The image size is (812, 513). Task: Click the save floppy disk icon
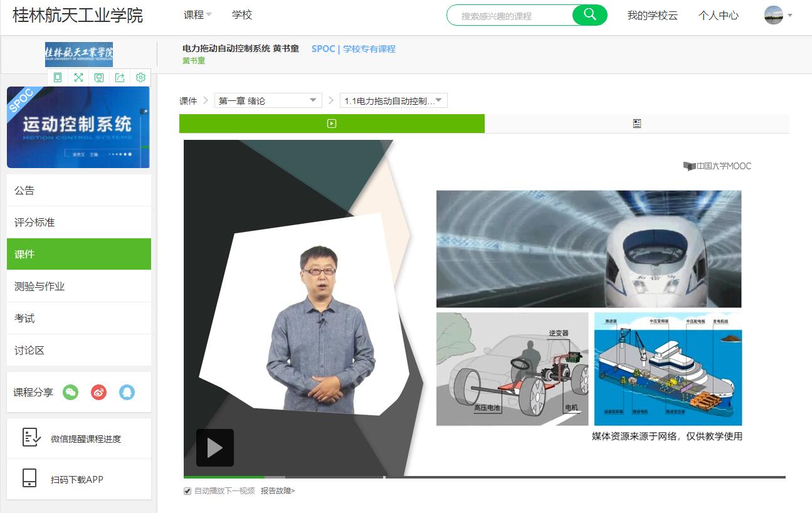pyautogui.click(x=99, y=78)
